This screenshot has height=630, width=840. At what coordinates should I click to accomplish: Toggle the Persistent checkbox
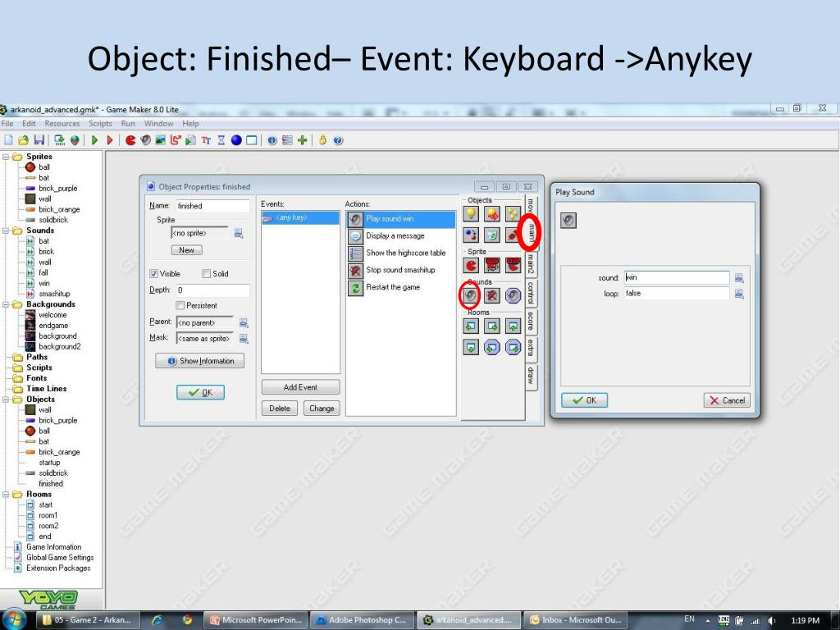180,305
